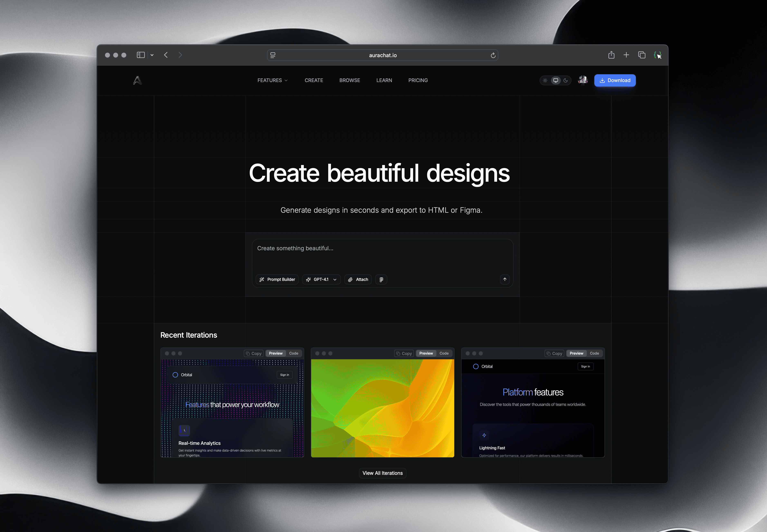
Task: Open the BROWSE nav item
Action: [350, 80]
